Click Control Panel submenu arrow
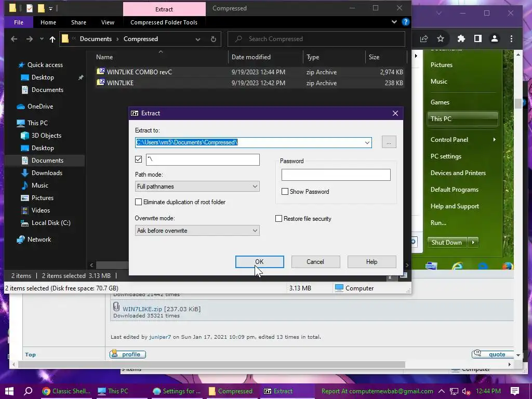This screenshot has height=399, width=532. (x=495, y=139)
